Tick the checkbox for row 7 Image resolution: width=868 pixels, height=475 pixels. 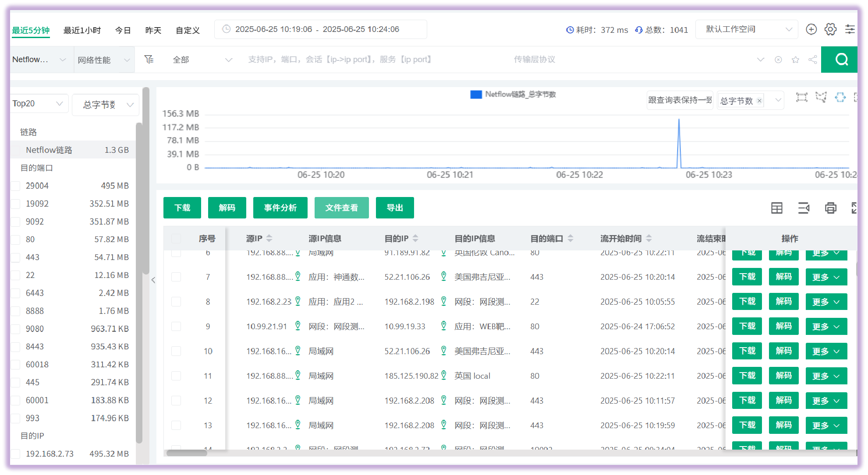(176, 277)
